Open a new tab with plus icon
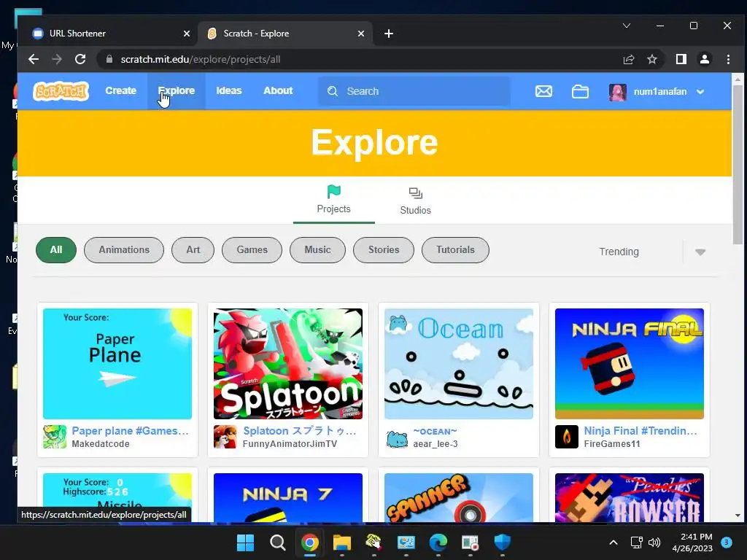The width and height of the screenshot is (747, 560). [x=389, y=34]
